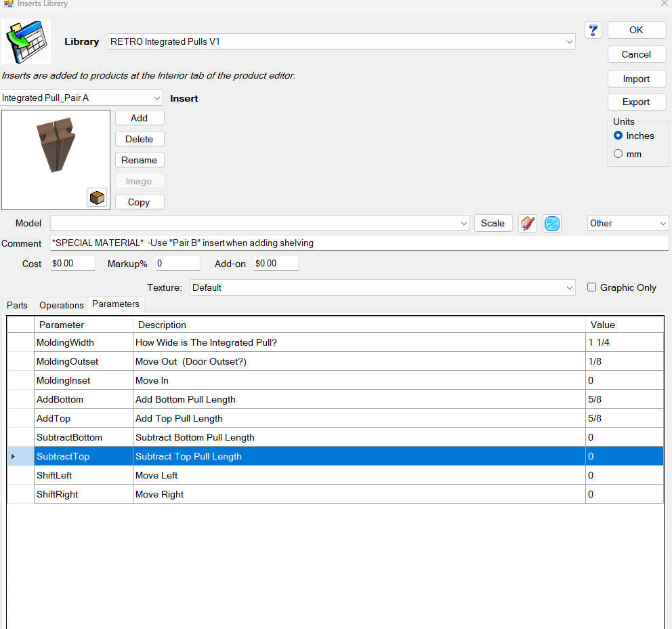
Task: Enable the Graphic Only checkbox
Action: (591, 287)
